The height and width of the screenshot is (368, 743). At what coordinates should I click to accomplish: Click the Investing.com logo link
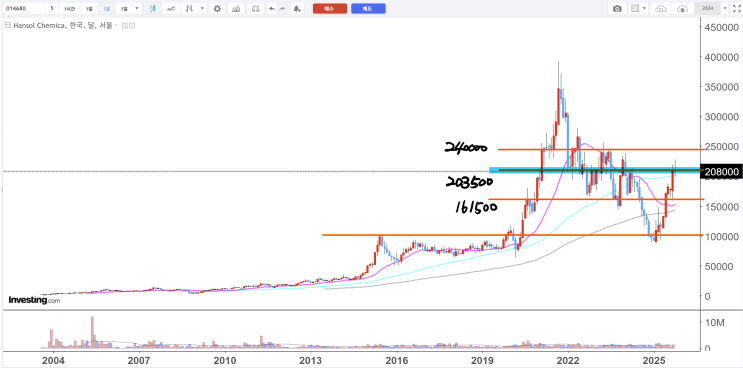[x=34, y=300]
